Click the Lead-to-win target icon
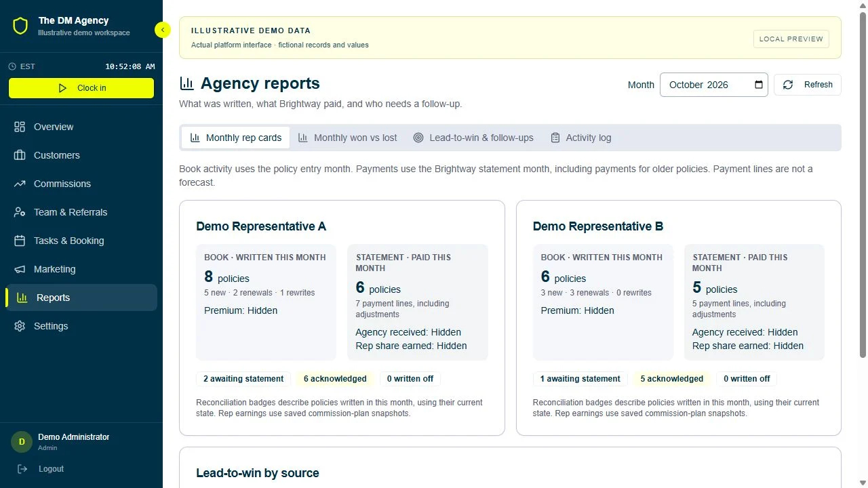This screenshot has width=868, height=488. click(x=418, y=138)
